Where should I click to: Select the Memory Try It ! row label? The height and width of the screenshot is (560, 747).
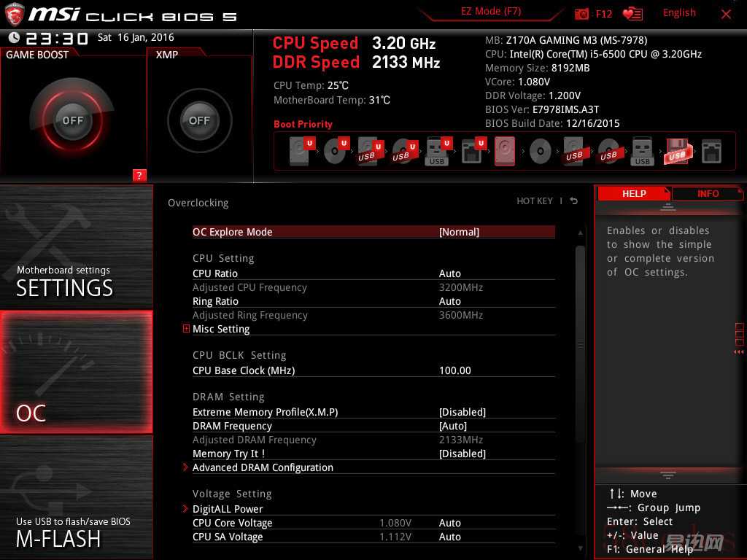(228, 454)
